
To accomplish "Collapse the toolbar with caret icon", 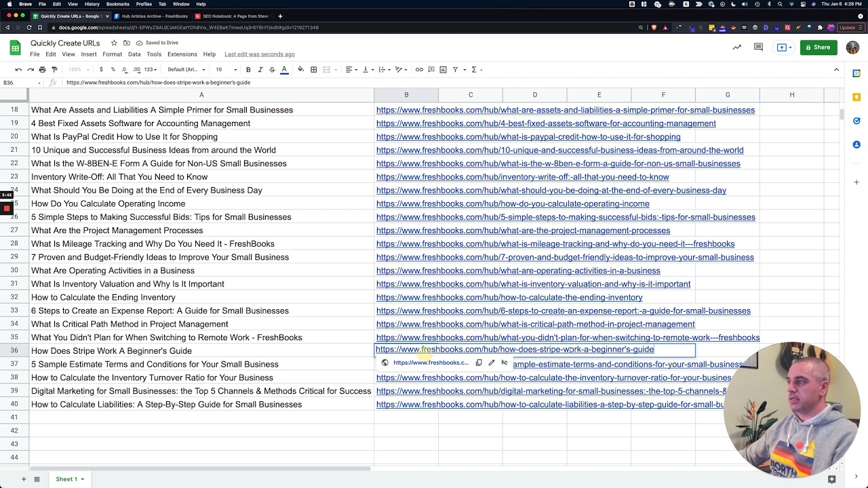I will (836, 69).
